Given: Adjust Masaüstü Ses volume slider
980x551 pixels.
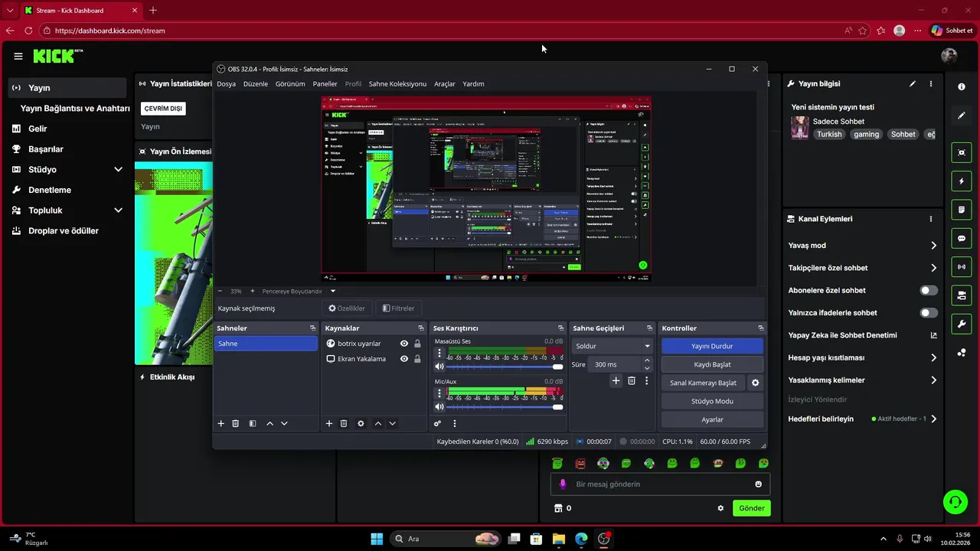Looking at the screenshot, I should coord(505,367).
